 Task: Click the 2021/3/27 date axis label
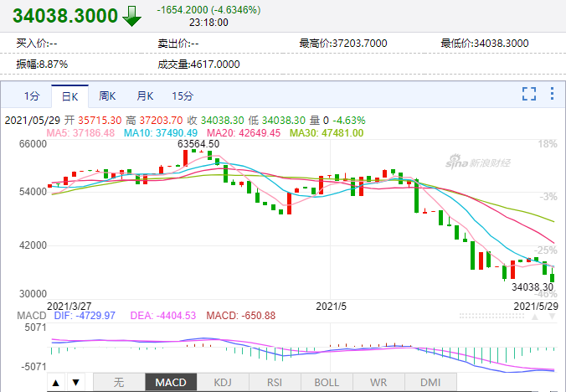coord(69,307)
